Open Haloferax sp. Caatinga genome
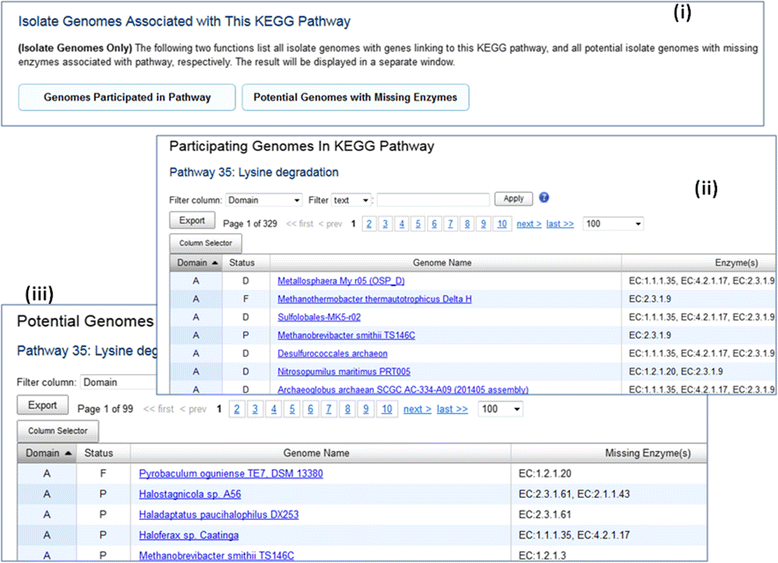The width and height of the screenshot is (778, 563). (x=189, y=536)
